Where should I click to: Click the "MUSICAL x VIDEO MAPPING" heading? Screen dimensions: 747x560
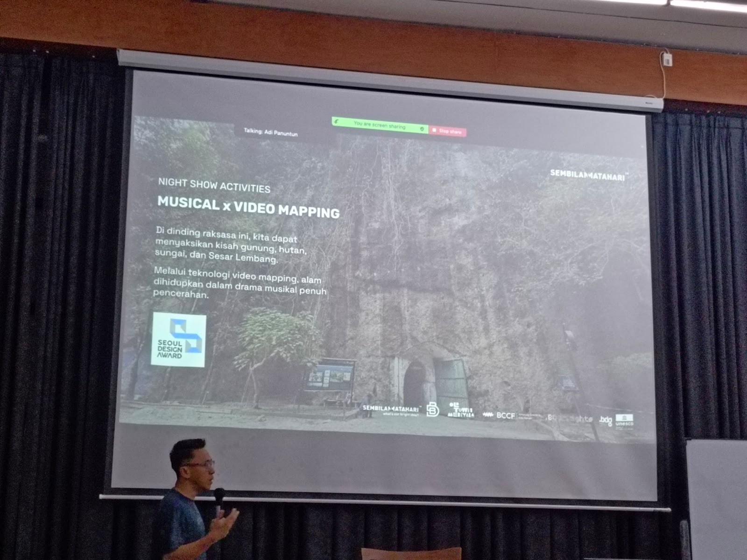coord(248,207)
